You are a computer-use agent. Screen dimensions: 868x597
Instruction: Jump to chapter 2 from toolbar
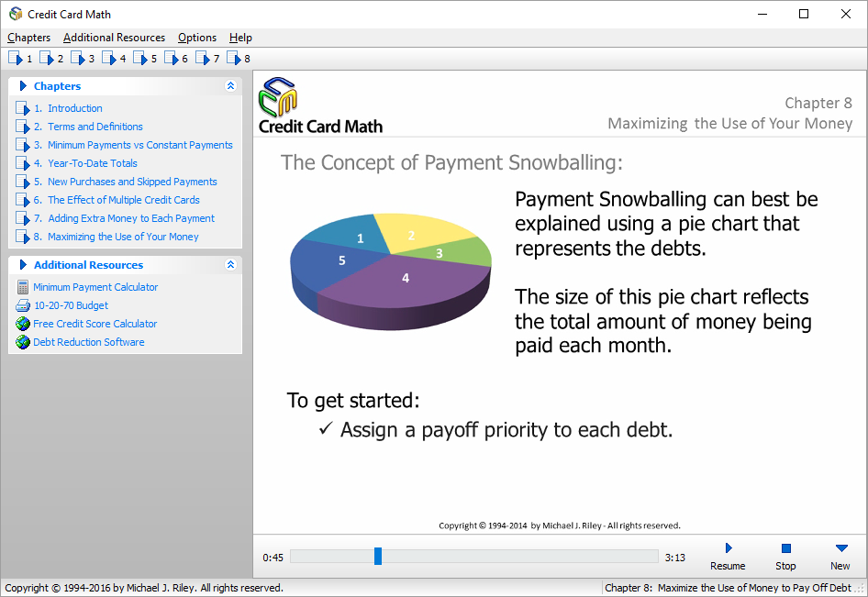[x=51, y=59]
